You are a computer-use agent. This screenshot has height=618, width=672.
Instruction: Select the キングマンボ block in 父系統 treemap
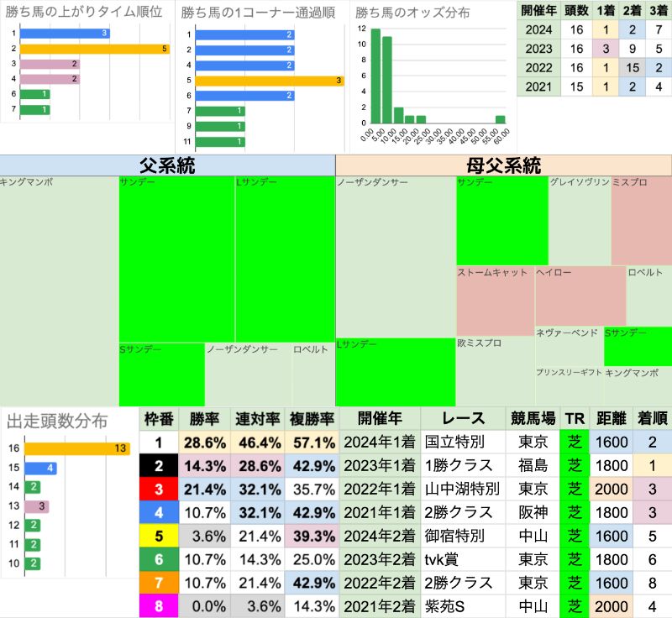(x=59, y=290)
